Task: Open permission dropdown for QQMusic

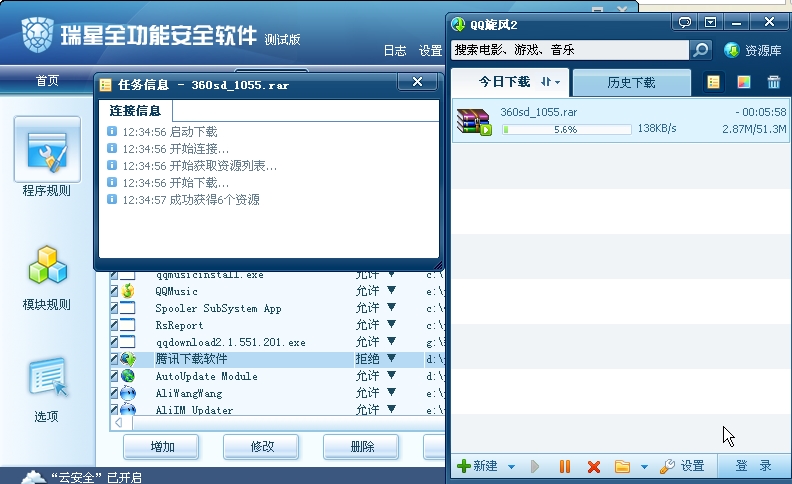Action: pos(391,290)
